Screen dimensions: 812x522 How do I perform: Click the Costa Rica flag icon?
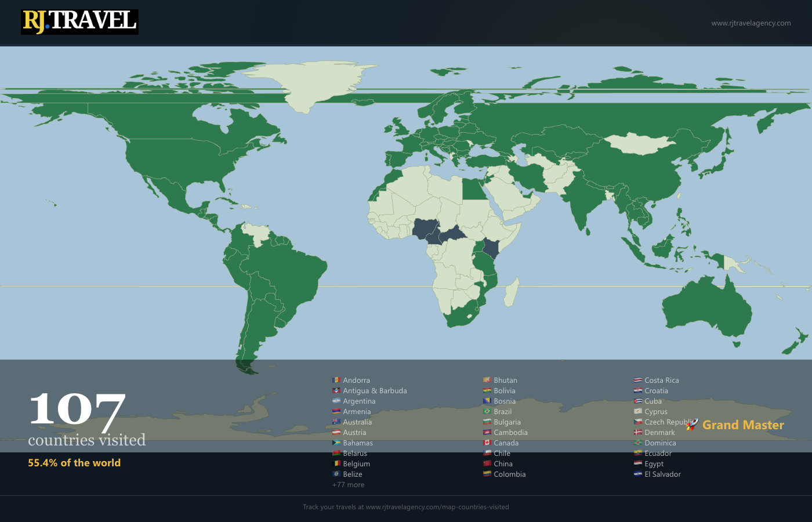[638, 380]
